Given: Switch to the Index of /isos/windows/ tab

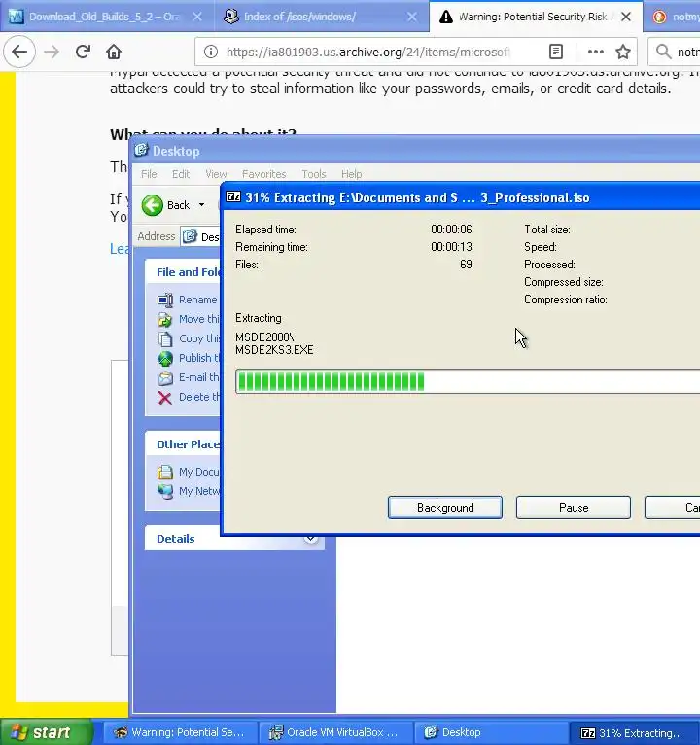Looking at the screenshot, I should pyautogui.click(x=322, y=17).
